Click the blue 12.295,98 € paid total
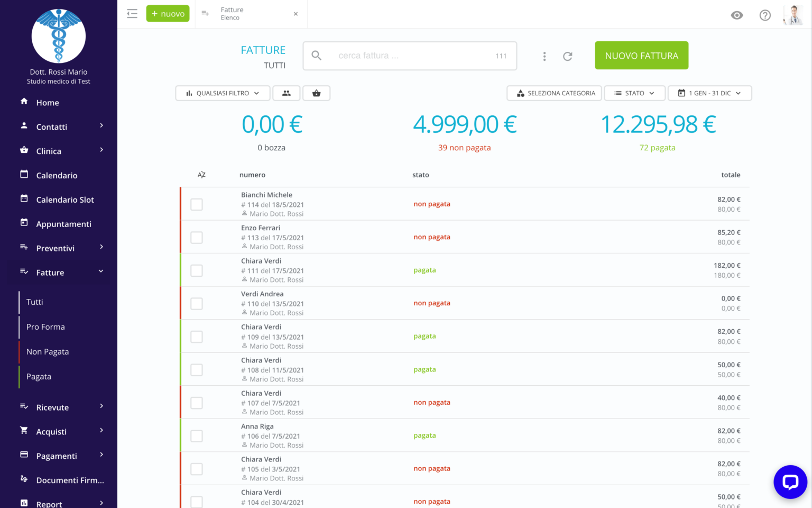The height and width of the screenshot is (508, 812). pyautogui.click(x=658, y=125)
